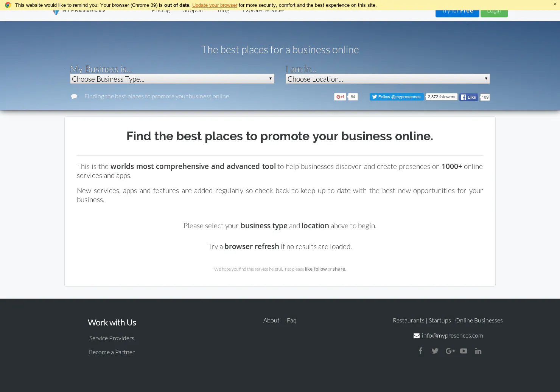Click the 'Finding the best places to promote' tagline
The image size is (560, 392).
157,96
